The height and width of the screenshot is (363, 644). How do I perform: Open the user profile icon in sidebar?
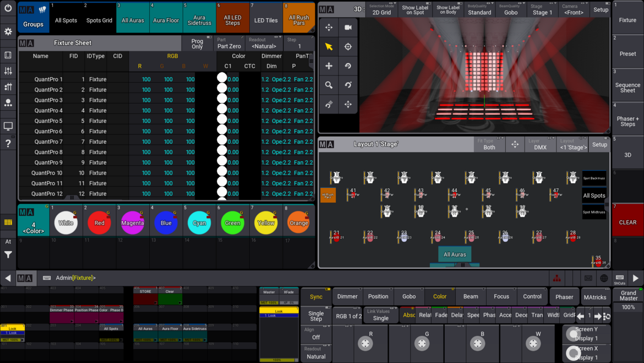click(x=8, y=103)
